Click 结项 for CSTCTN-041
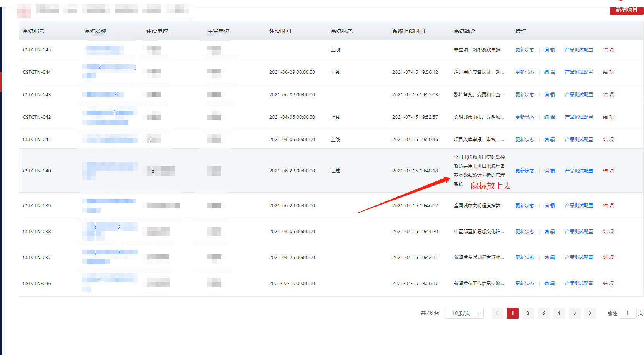Image resolution: width=644 pixels, height=355 pixels. [x=608, y=140]
